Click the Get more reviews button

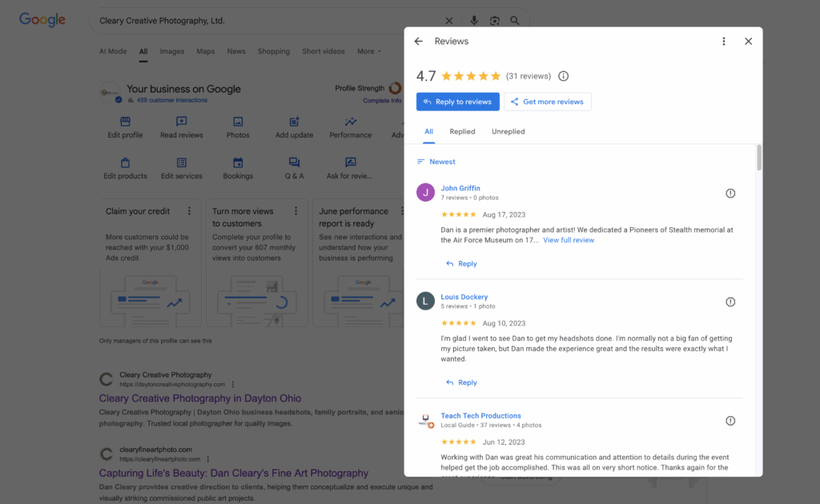click(547, 102)
